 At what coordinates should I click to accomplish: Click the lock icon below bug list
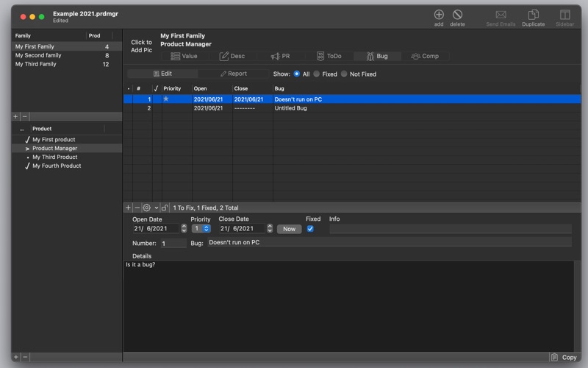(x=165, y=208)
